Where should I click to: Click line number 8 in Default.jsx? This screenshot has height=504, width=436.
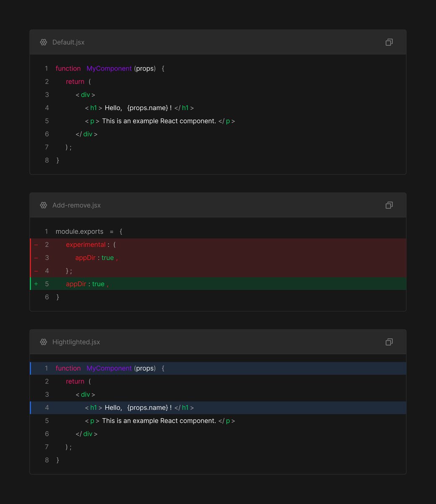coord(47,160)
